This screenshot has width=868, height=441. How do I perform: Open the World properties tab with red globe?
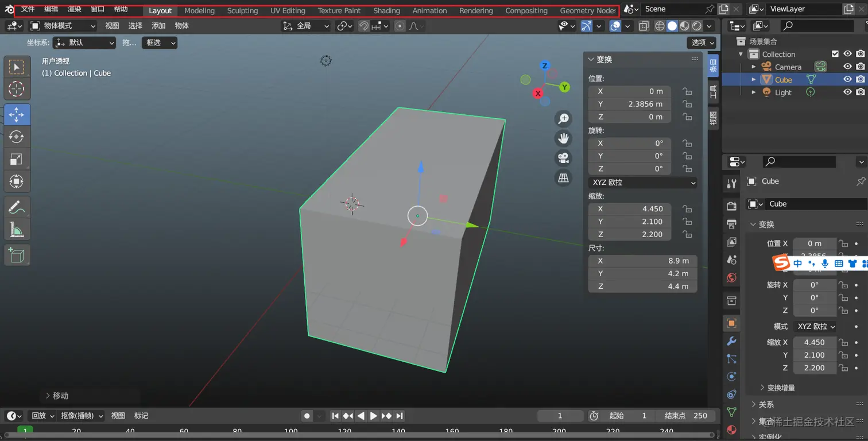pos(731,278)
